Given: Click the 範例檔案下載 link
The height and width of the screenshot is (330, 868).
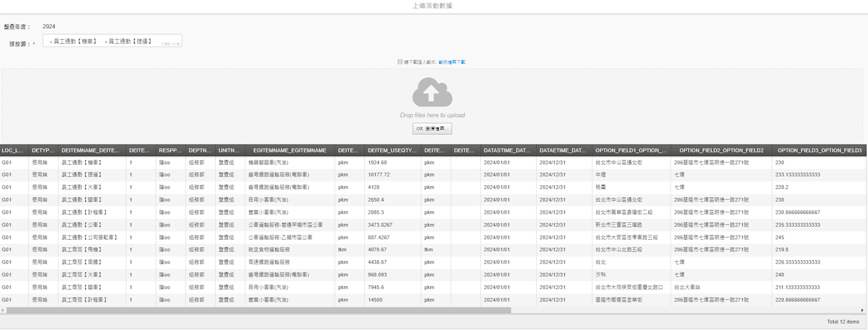Looking at the screenshot, I should point(452,62).
